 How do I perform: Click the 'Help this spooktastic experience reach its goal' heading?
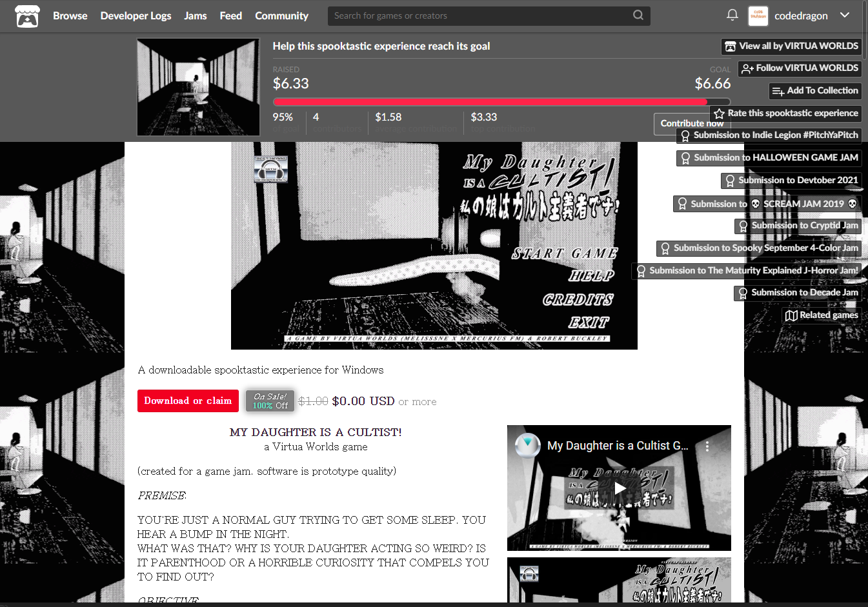coord(381,46)
